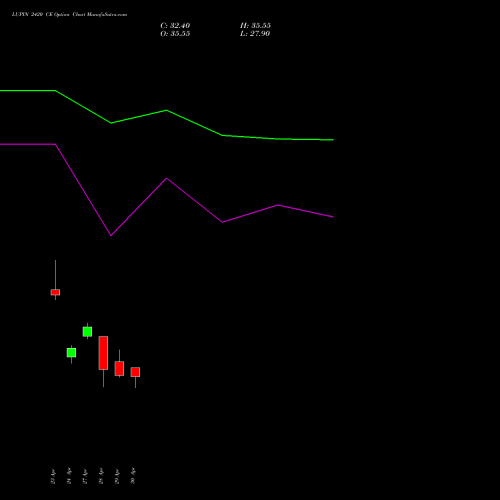The height and width of the screenshot is (500, 500).
Task: Click the first red candle with the long upper wick
Action: 55,292
